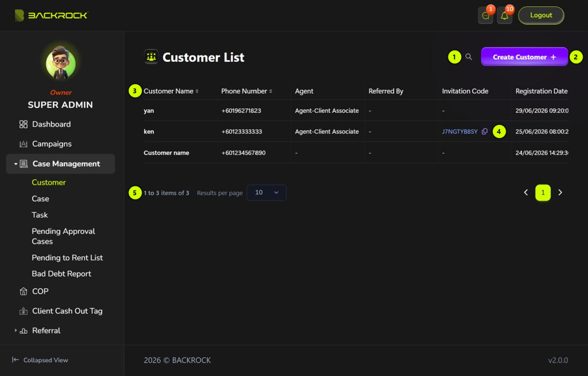588x376 pixels.
Task: Click the Logout button
Action: point(541,15)
